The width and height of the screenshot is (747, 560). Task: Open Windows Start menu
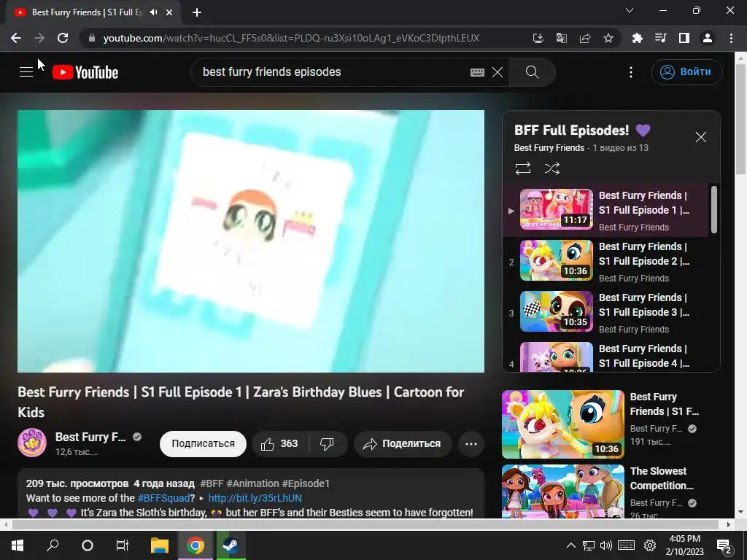coord(18,545)
